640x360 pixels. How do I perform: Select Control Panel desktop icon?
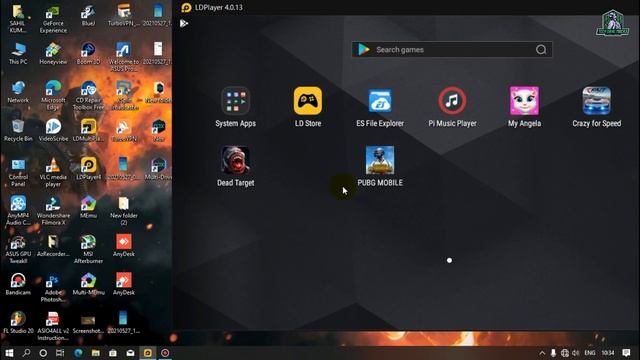(x=18, y=173)
